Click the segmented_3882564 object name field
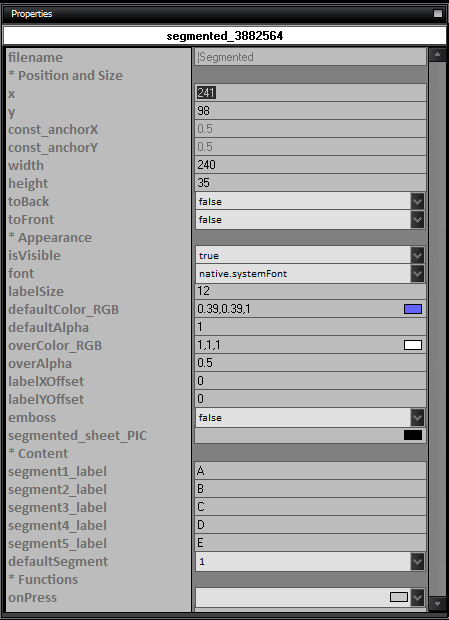 pos(224,36)
